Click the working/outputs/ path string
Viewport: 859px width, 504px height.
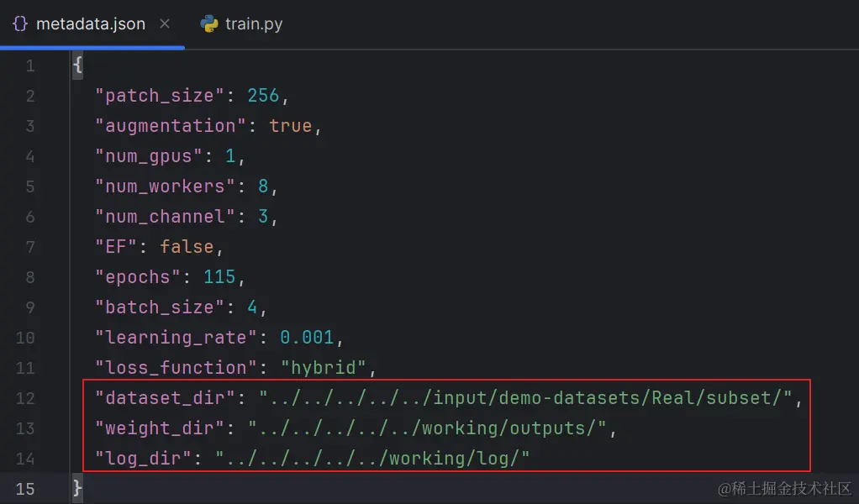pyautogui.click(x=427, y=428)
